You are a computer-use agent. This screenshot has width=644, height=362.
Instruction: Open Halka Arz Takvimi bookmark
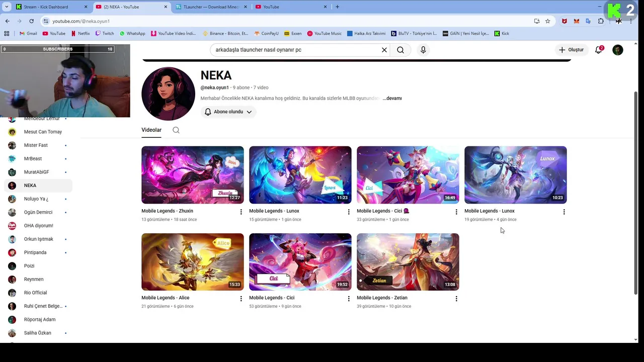coord(366,34)
